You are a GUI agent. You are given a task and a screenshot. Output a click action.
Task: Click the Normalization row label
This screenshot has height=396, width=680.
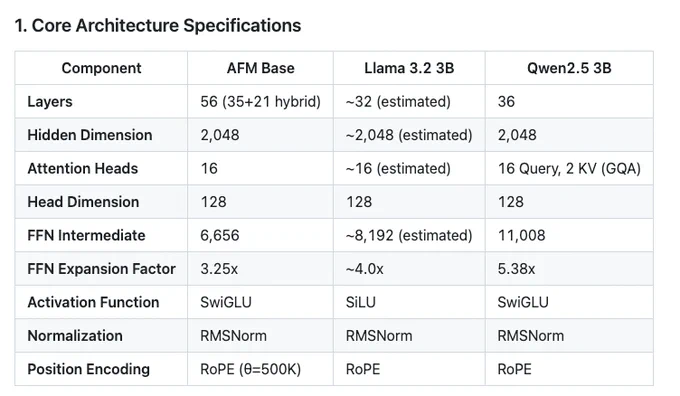click(x=75, y=335)
